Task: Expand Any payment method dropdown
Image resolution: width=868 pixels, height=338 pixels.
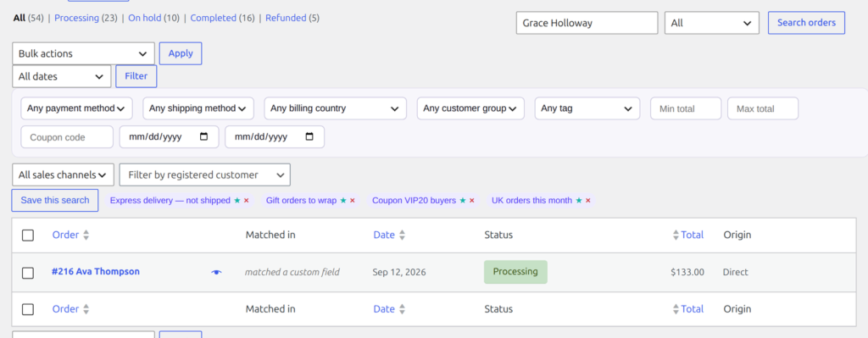Action: 76,108
